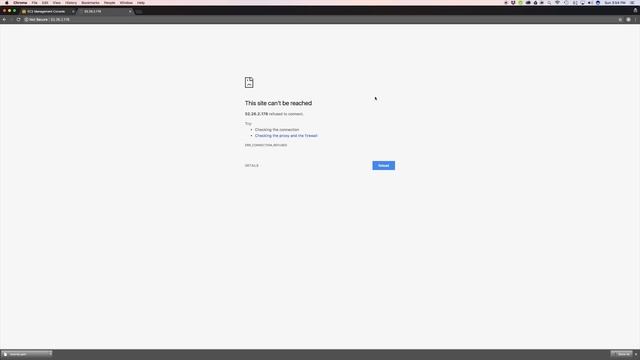Click the extension icon beside the star
The height and width of the screenshot is (360, 640).
click(628, 20)
